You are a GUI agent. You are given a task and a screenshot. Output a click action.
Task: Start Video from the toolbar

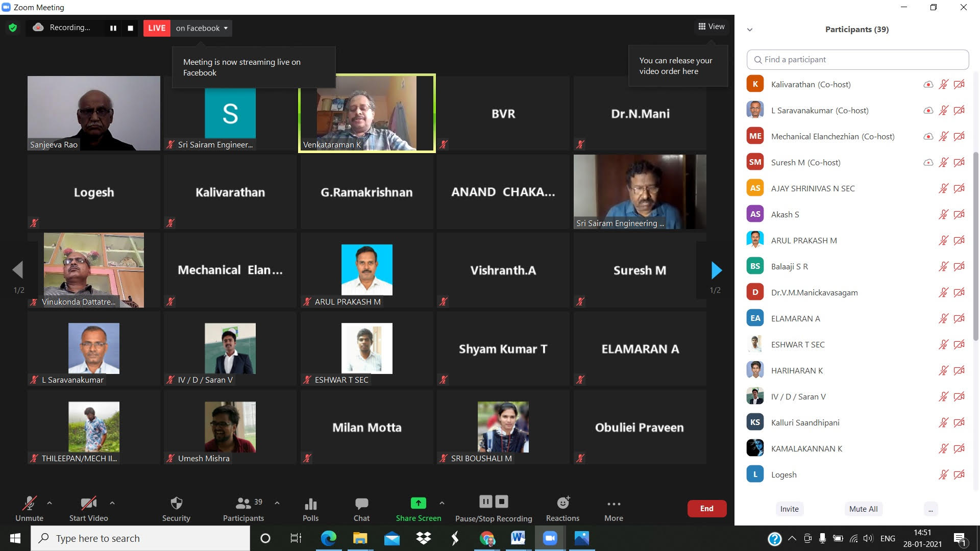click(x=89, y=509)
